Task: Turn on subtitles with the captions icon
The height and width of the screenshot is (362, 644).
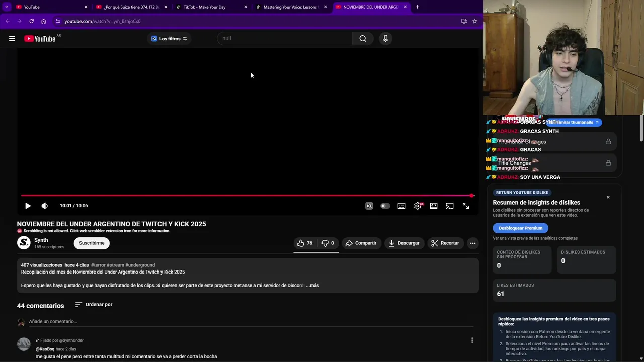Action: coord(401,206)
